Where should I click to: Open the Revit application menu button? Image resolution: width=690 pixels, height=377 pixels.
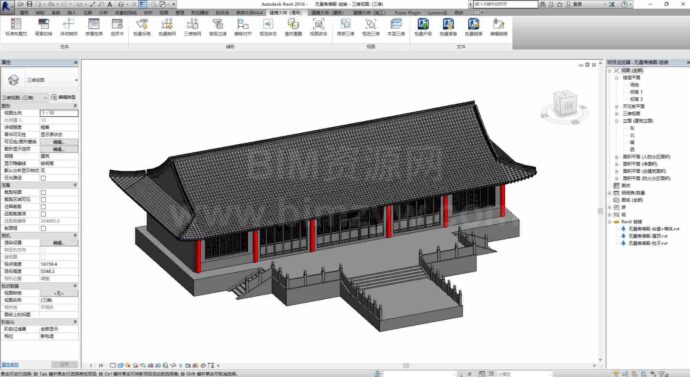[x=7, y=6]
